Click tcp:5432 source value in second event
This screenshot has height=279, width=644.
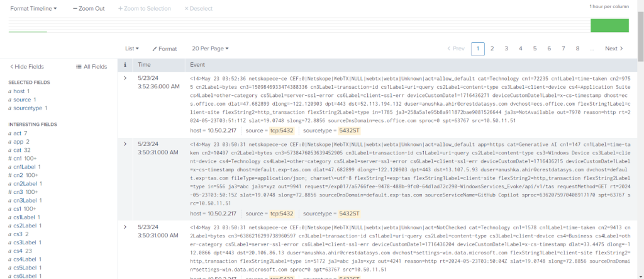point(281,214)
